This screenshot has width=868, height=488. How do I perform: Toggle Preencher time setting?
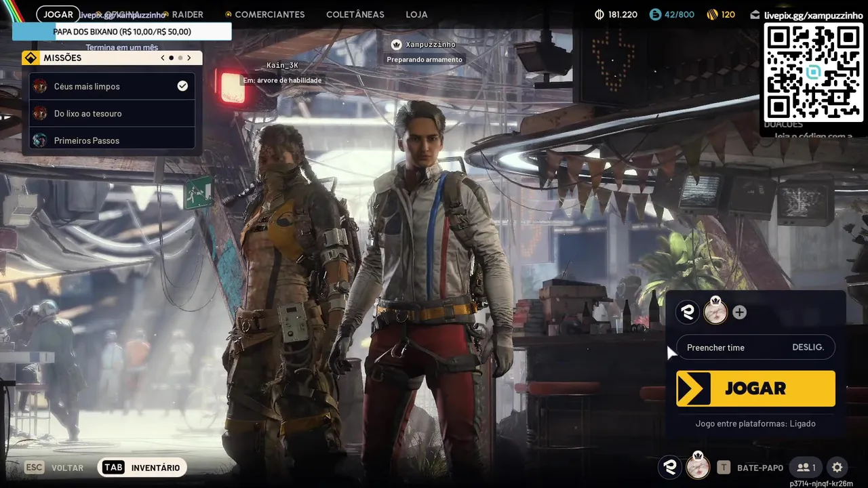tap(755, 348)
